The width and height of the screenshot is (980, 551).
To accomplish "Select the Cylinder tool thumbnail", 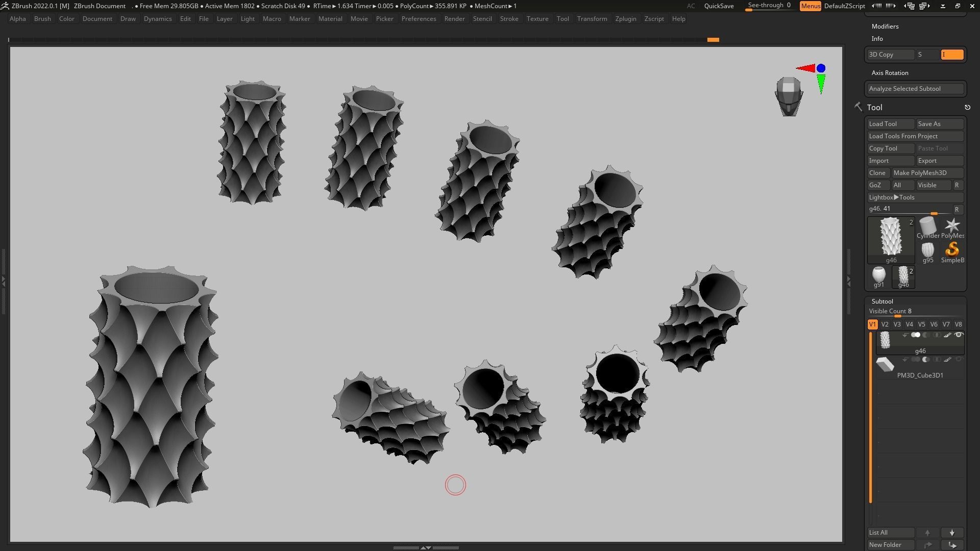I will tap(927, 228).
